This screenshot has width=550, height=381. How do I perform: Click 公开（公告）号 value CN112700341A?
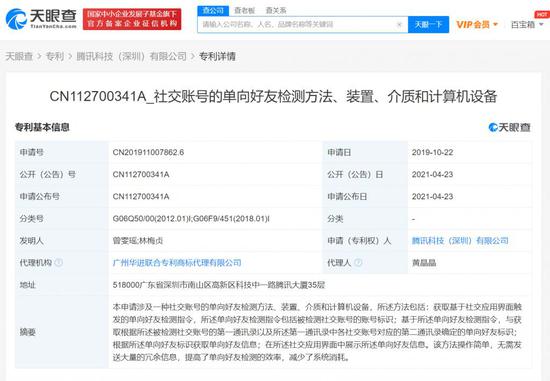click(141, 174)
